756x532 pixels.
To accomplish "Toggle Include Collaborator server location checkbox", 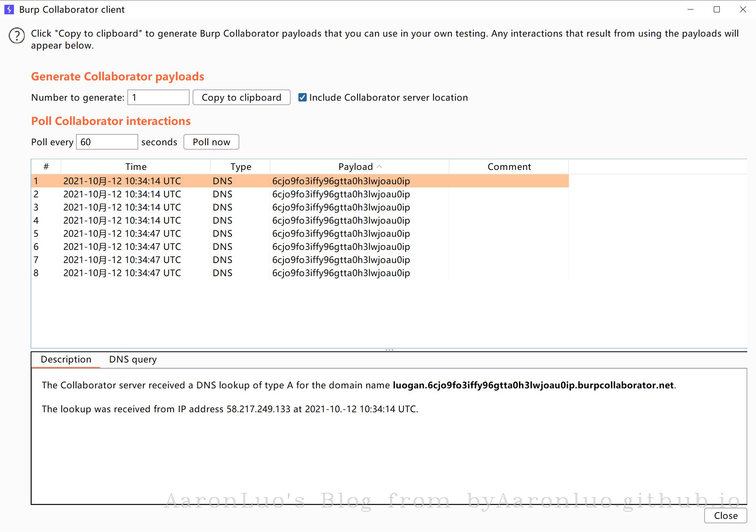I will [x=303, y=97].
